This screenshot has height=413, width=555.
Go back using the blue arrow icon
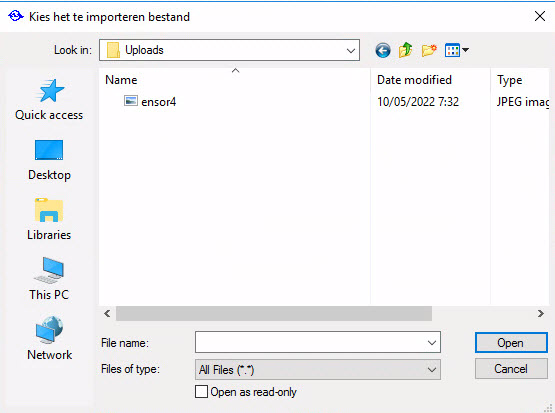click(x=383, y=50)
